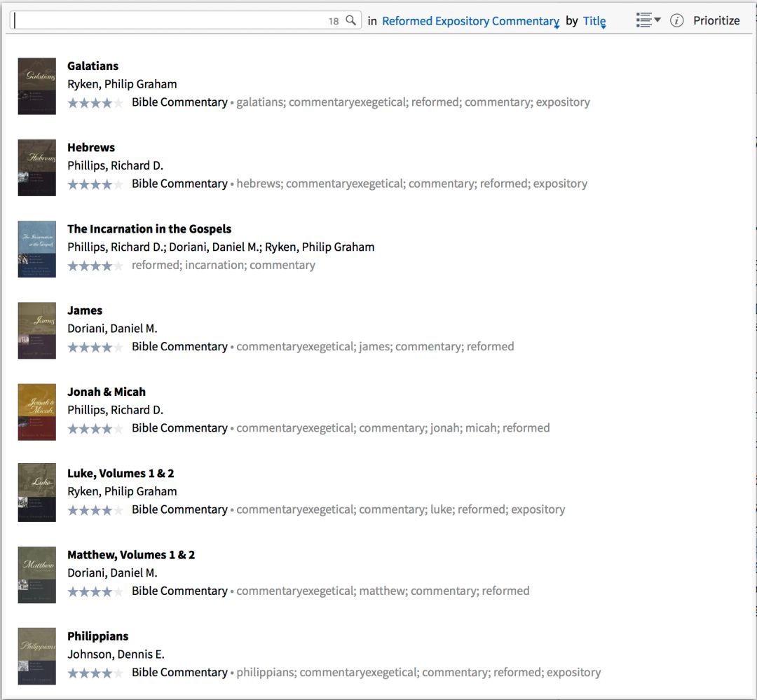Open the Philippians title
The width and height of the screenshot is (757, 700).
click(97, 636)
